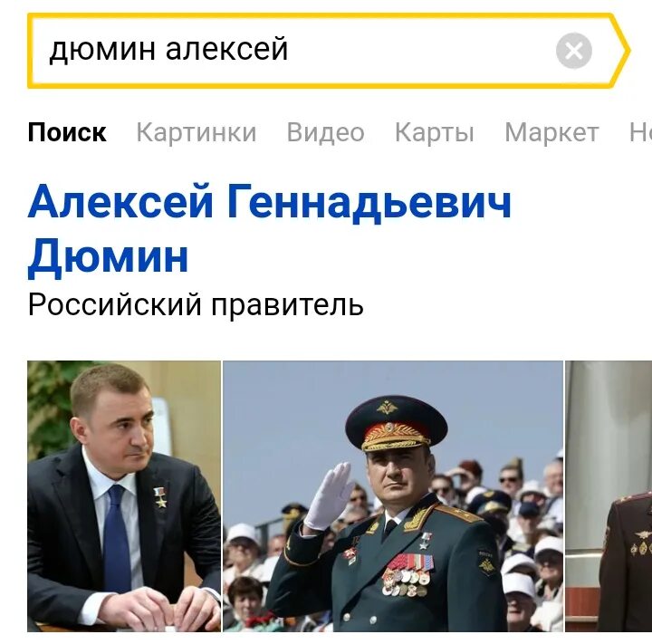
Task: Open the Алексей Геннадьевич heading link
Action: click(x=270, y=203)
